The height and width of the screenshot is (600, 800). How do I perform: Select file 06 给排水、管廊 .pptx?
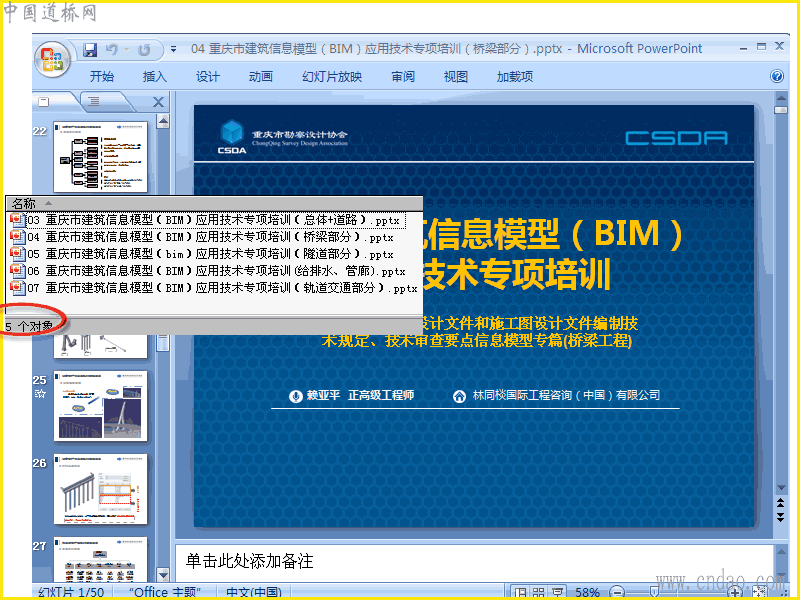(x=208, y=271)
